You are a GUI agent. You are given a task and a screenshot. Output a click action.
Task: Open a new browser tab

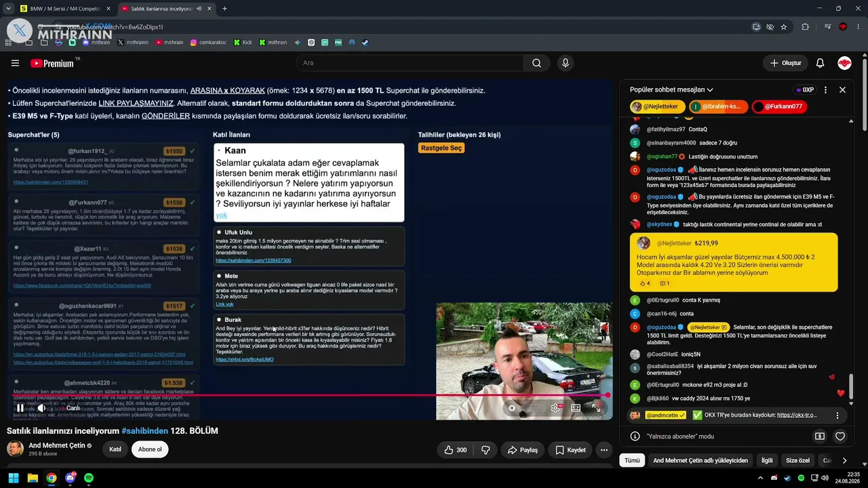(x=224, y=9)
